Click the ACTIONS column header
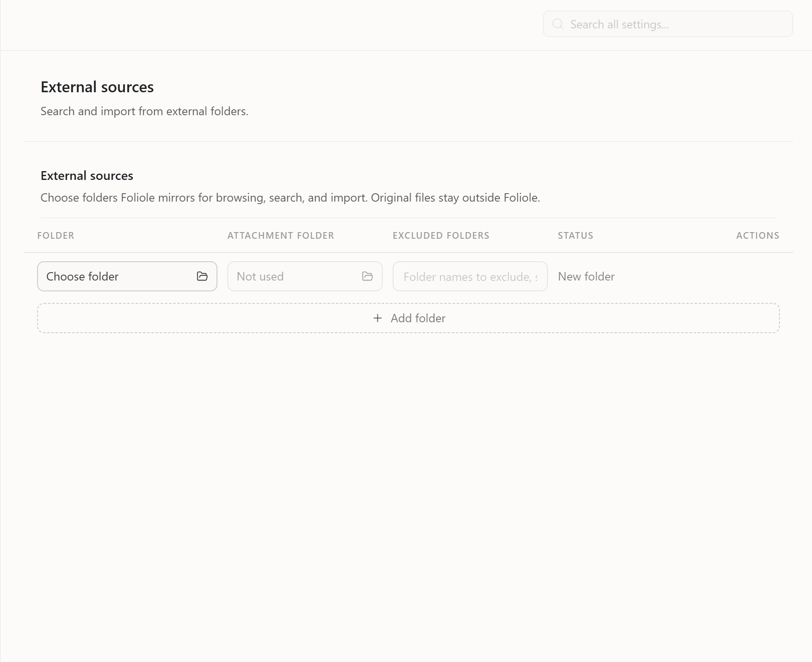This screenshot has height=662, width=812. point(757,235)
